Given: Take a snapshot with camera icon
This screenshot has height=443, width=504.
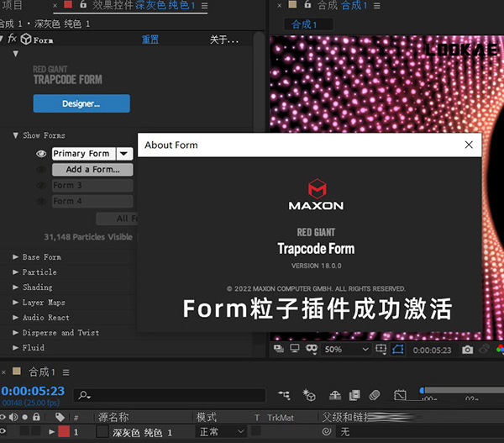Looking at the screenshot, I should point(467,350).
